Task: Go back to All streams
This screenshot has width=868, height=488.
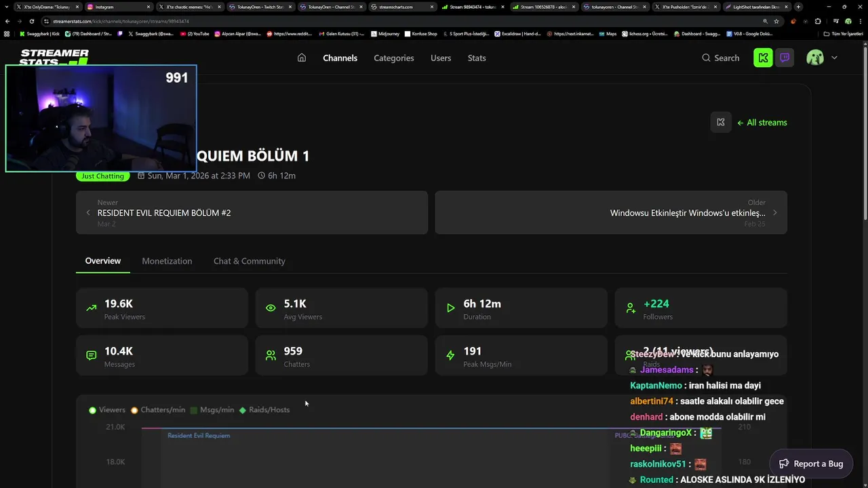Action: (x=762, y=123)
